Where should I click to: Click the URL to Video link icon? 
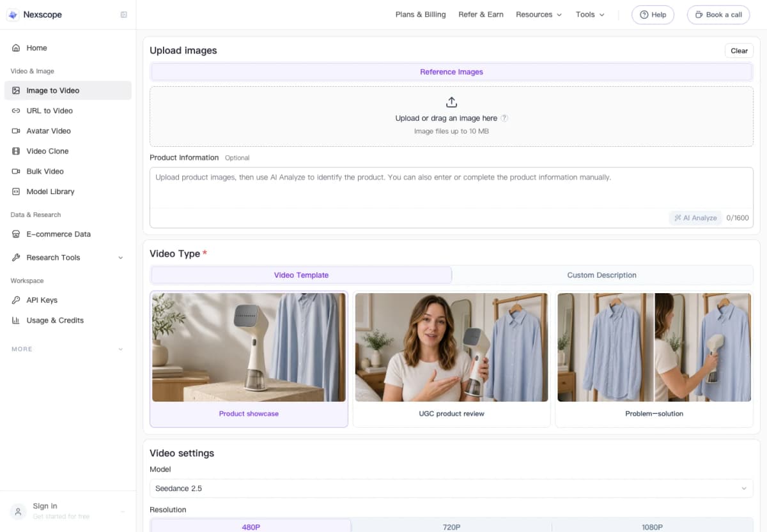point(16,110)
